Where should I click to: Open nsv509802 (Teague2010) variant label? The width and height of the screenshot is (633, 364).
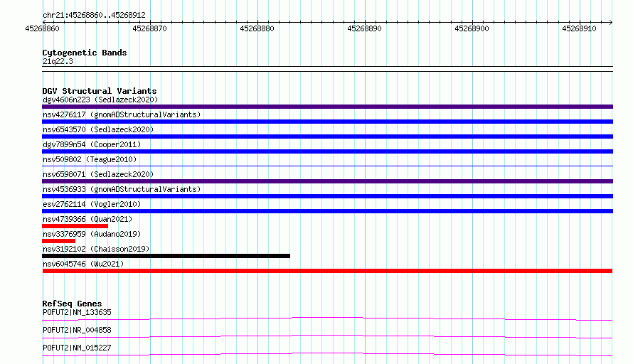click(90, 159)
